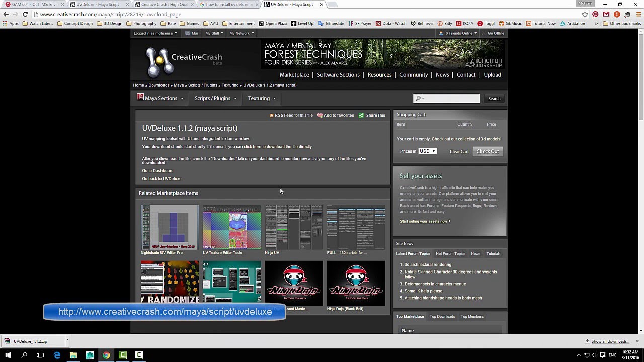
Task: Open Ninja Dojo (Black Belt) thumbnail
Action: coord(356,283)
